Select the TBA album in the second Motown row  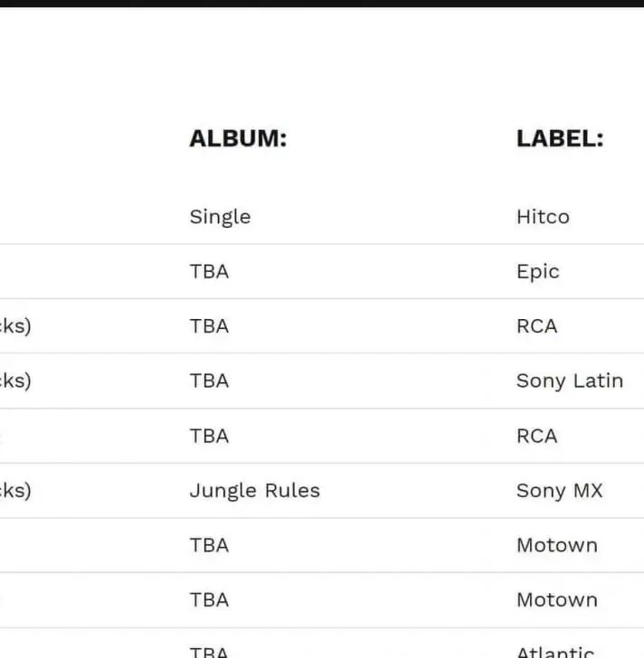point(209,600)
